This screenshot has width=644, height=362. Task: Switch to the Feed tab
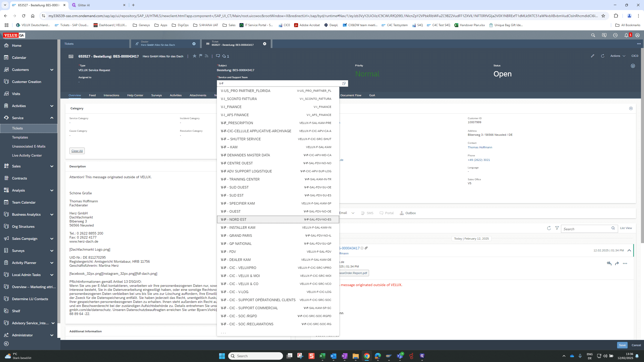(x=92, y=95)
